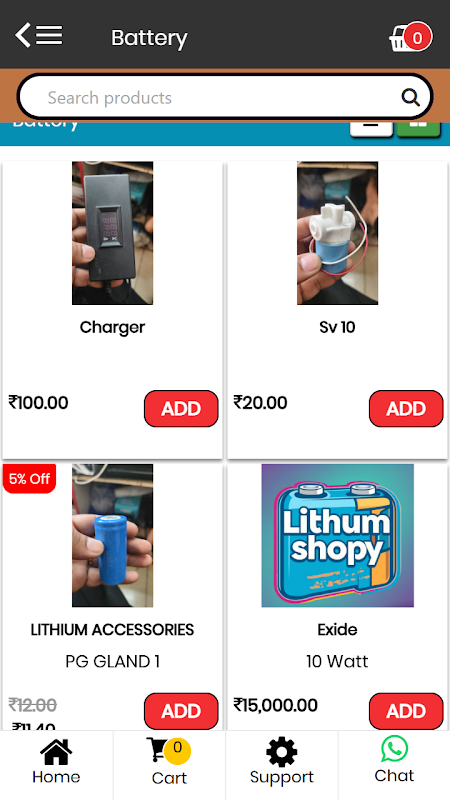Add Charger to cart
The width and height of the screenshot is (450, 800).
181,409
